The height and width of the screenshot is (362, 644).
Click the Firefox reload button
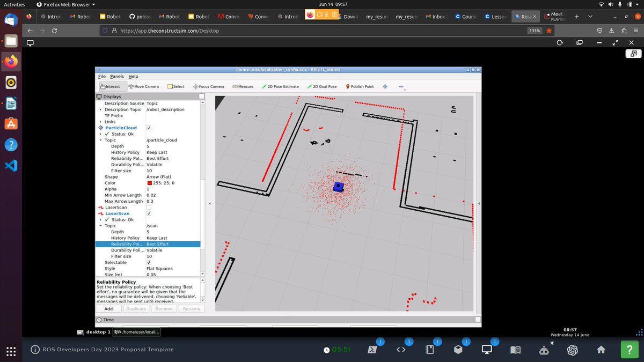pyautogui.click(x=54, y=31)
